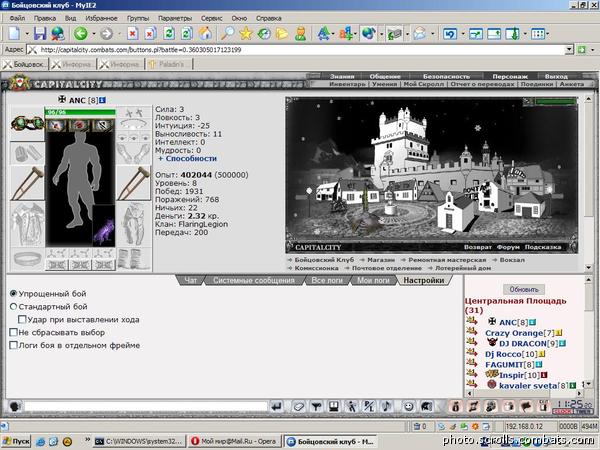Viewport: 600px width, 450px height.
Task: Go back with the green arrow button
Action: [x=81, y=34]
